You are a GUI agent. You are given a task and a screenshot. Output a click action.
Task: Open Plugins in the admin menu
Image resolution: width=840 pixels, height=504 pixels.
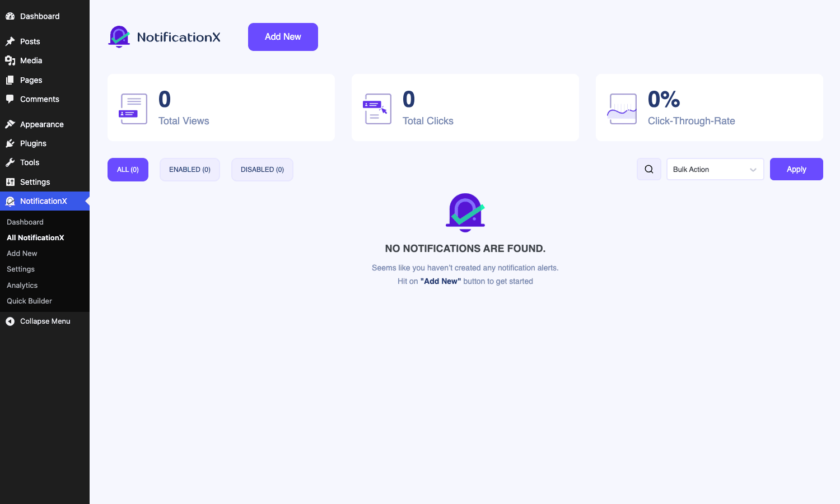(45, 143)
